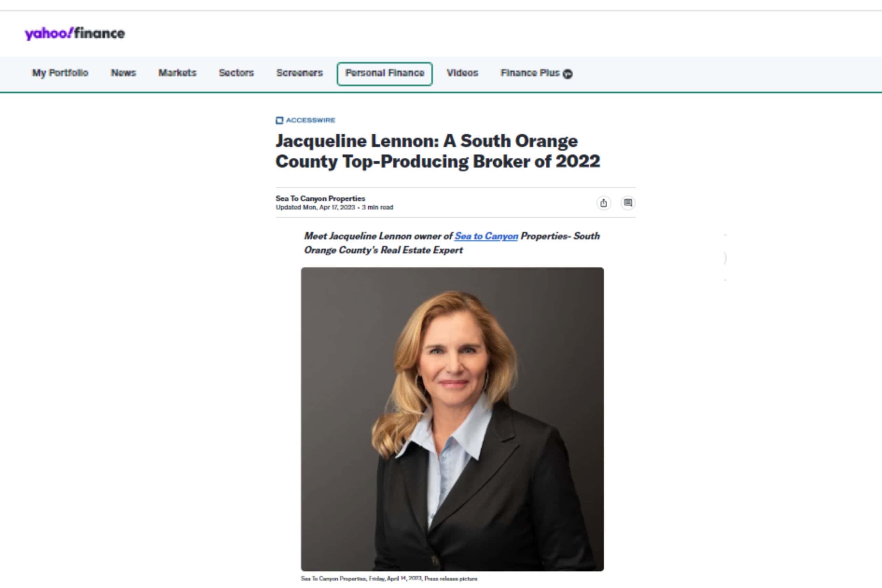This screenshot has width=882, height=588.
Task: Select the Personal Finance tab
Action: click(385, 74)
